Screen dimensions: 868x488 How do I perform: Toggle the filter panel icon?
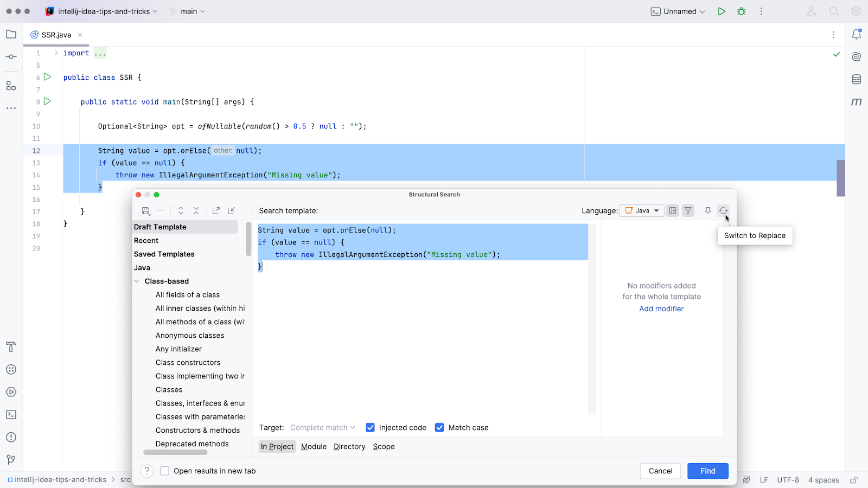(688, 211)
